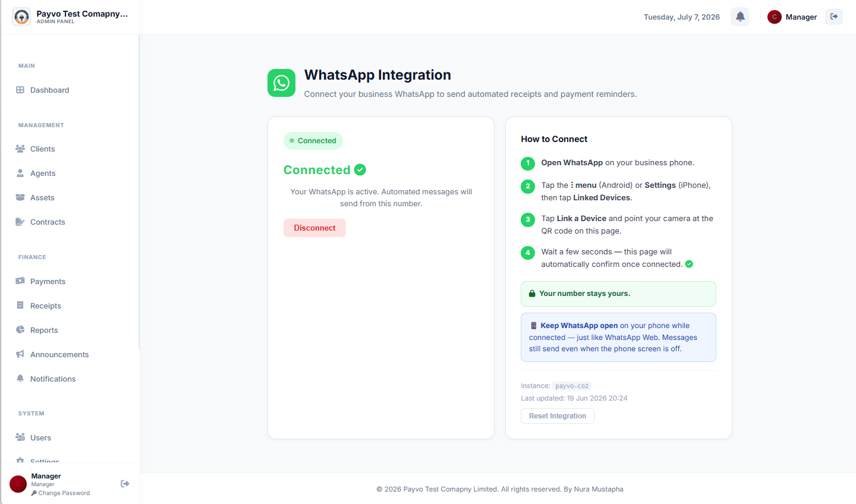The width and height of the screenshot is (856, 504).
Task: Click the step 2 number badge
Action: [x=528, y=186]
